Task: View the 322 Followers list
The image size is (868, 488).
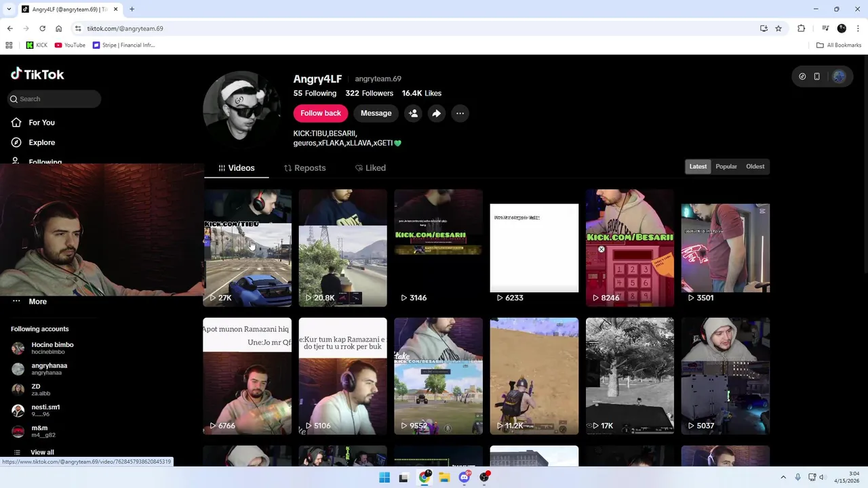Action: pyautogui.click(x=369, y=94)
